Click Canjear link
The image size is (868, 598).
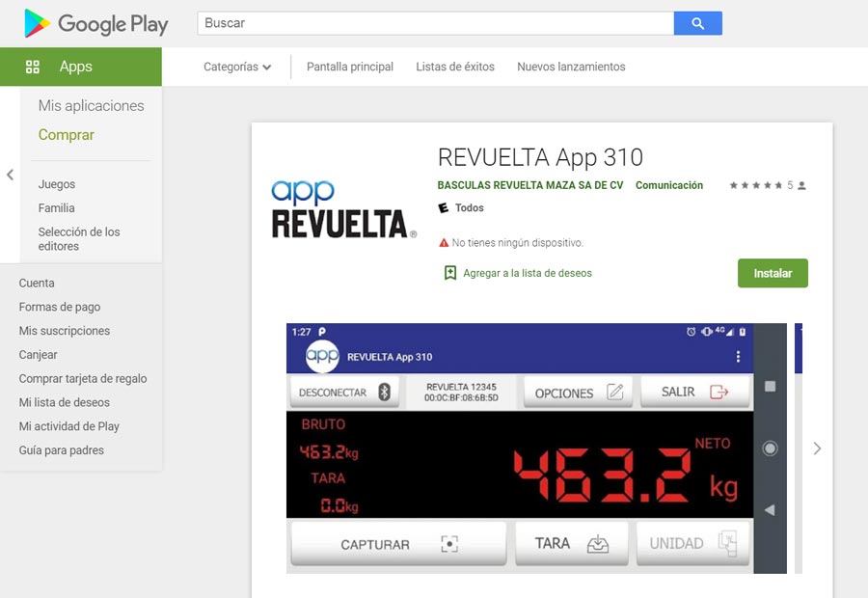[x=39, y=354]
